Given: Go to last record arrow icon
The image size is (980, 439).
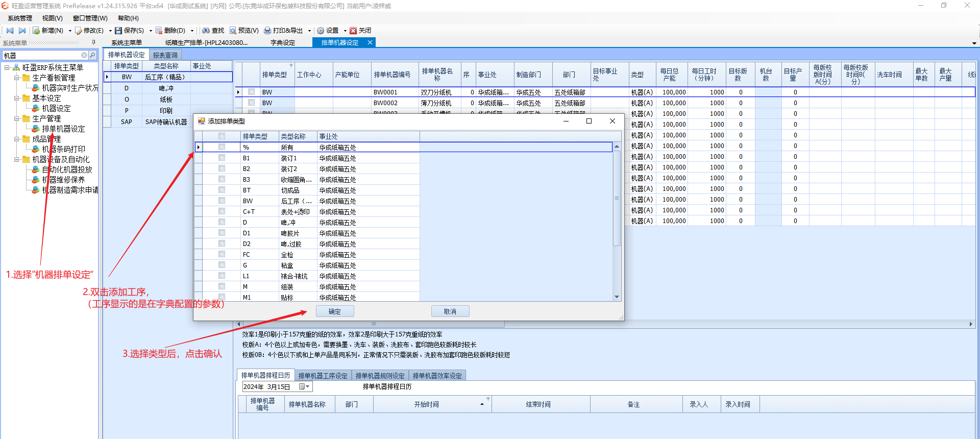Looking at the screenshot, I should point(22,31).
